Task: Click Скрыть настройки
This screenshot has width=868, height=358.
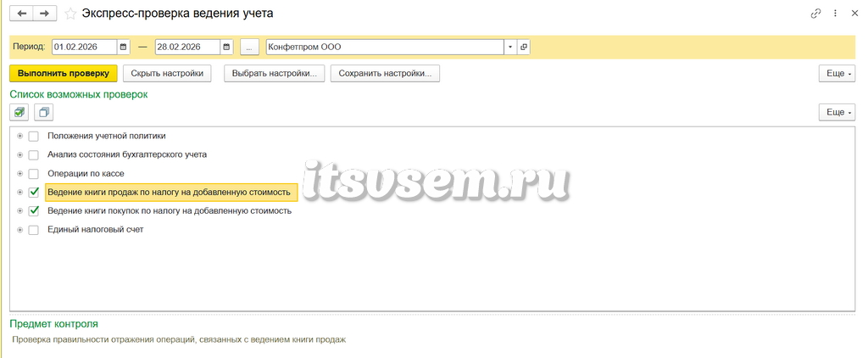Action: [x=167, y=73]
